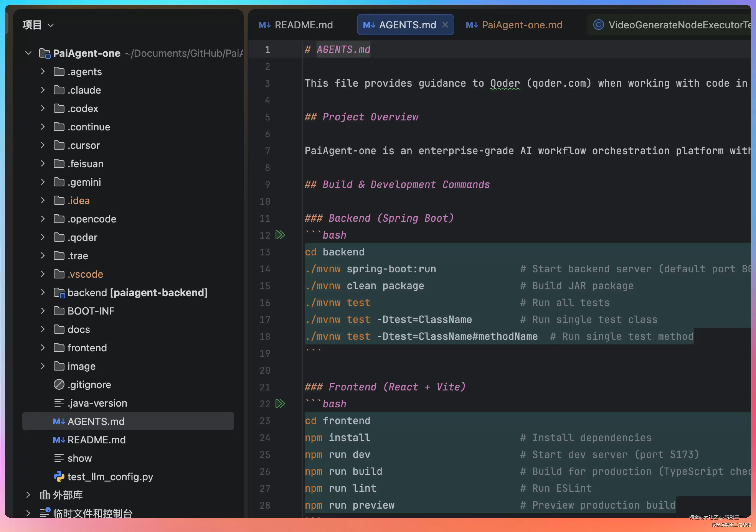
Task: Open README.md from the project tree
Action: [x=128, y=440]
